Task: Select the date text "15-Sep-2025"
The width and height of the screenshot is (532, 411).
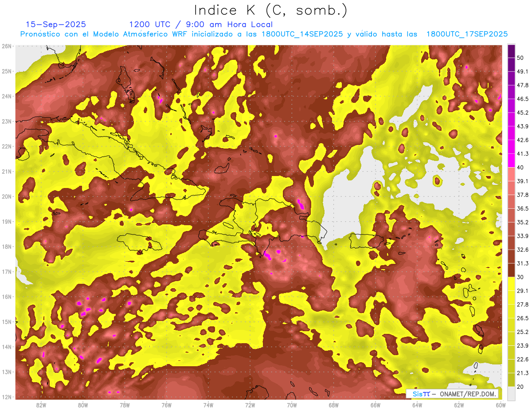Action: 56,24
